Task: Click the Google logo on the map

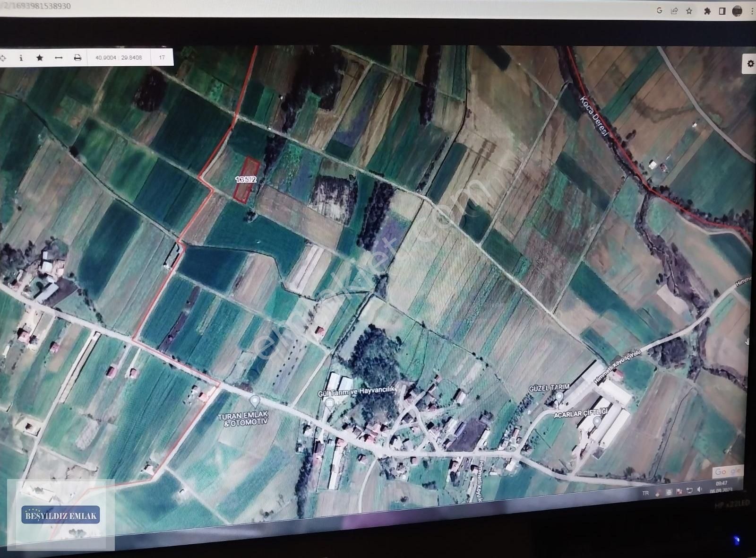Action: coord(727,471)
